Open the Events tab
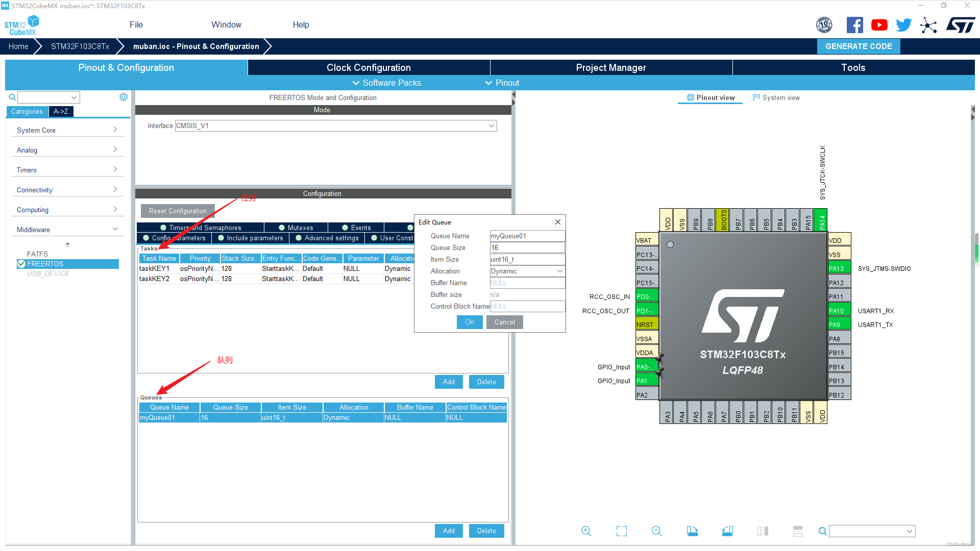This screenshot has width=980, height=551. 356,228
